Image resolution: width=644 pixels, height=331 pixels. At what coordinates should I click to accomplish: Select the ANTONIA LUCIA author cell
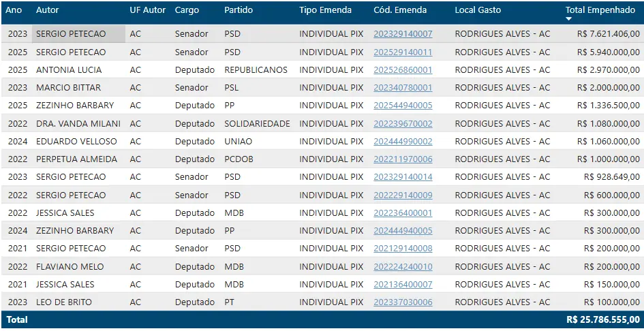(69, 69)
